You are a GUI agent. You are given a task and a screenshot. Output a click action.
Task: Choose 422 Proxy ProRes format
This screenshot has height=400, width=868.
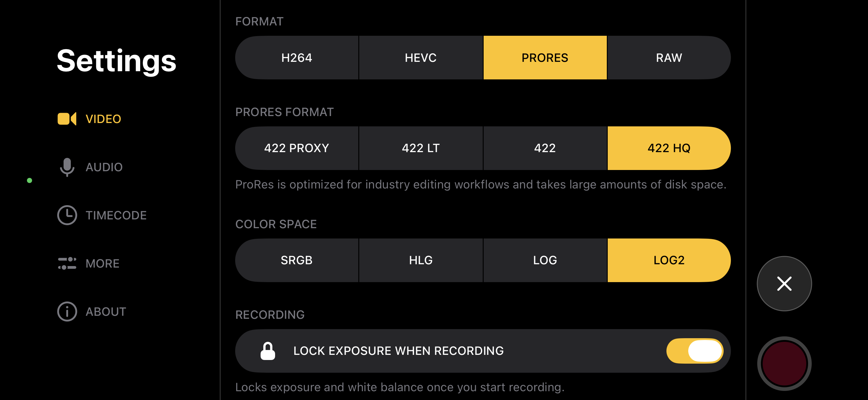coord(296,148)
